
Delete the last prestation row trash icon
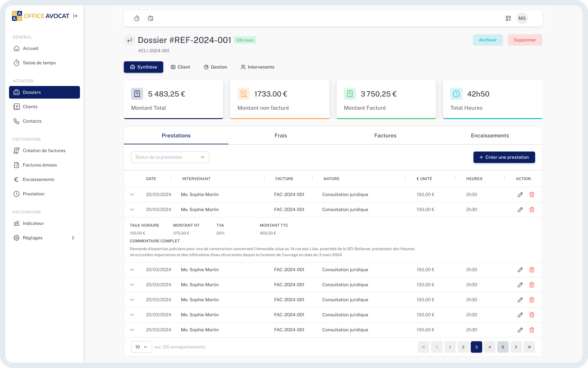point(532,330)
